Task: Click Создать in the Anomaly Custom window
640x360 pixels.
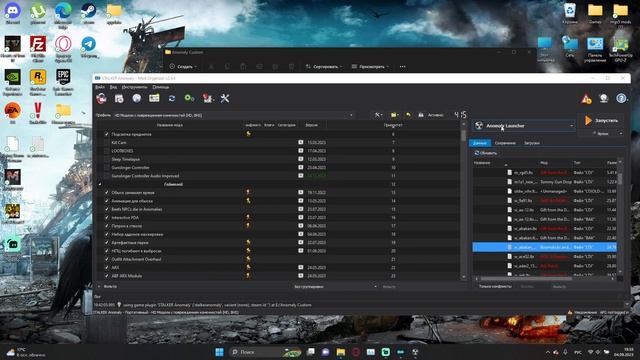Action: coord(184,67)
